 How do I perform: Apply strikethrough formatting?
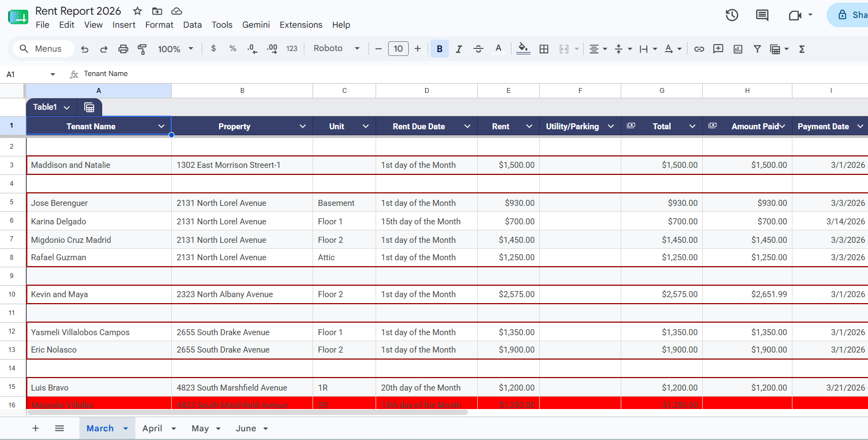click(478, 49)
